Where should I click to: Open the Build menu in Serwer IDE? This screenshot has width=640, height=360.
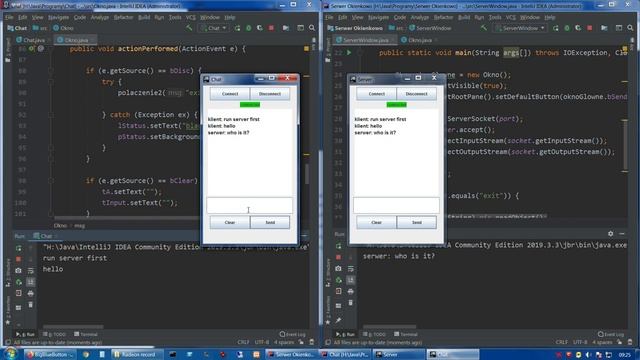pyautogui.click(x=464, y=18)
